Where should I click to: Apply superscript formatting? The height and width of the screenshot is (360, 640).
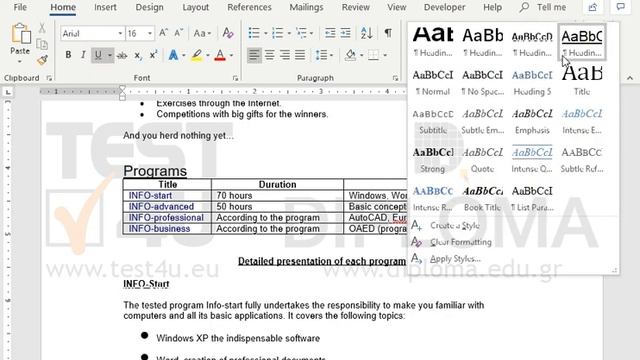(x=153, y=55)
